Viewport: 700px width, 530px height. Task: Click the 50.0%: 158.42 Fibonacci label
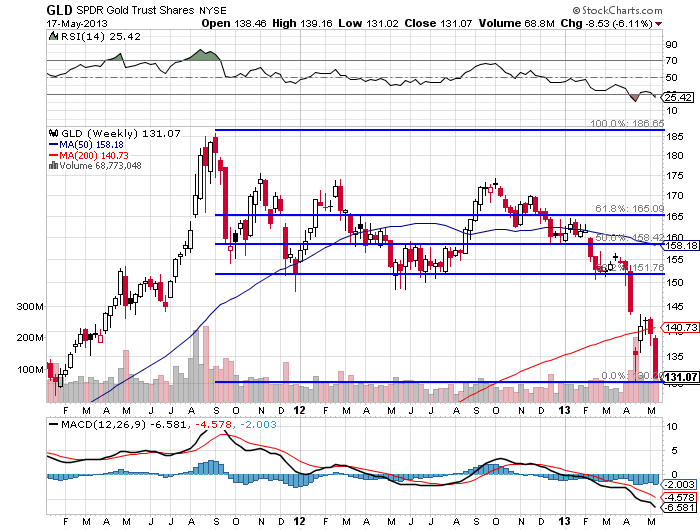tap(629, 238)
